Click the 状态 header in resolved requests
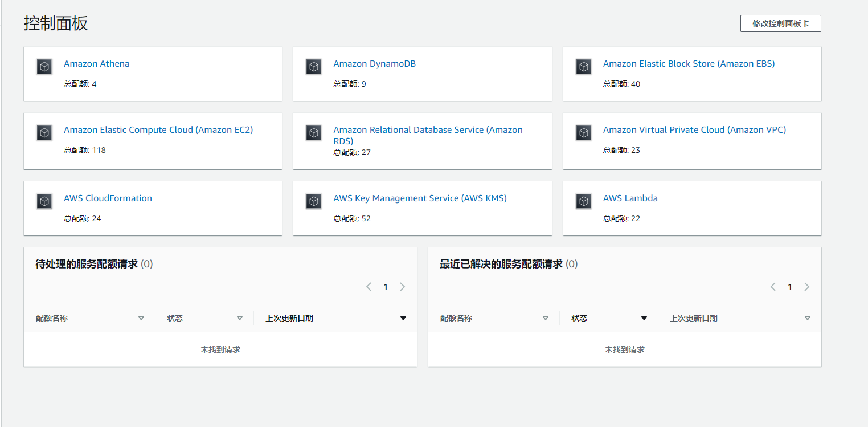The image size is (868, 427). pyautogui.click(x=579, y=318)
